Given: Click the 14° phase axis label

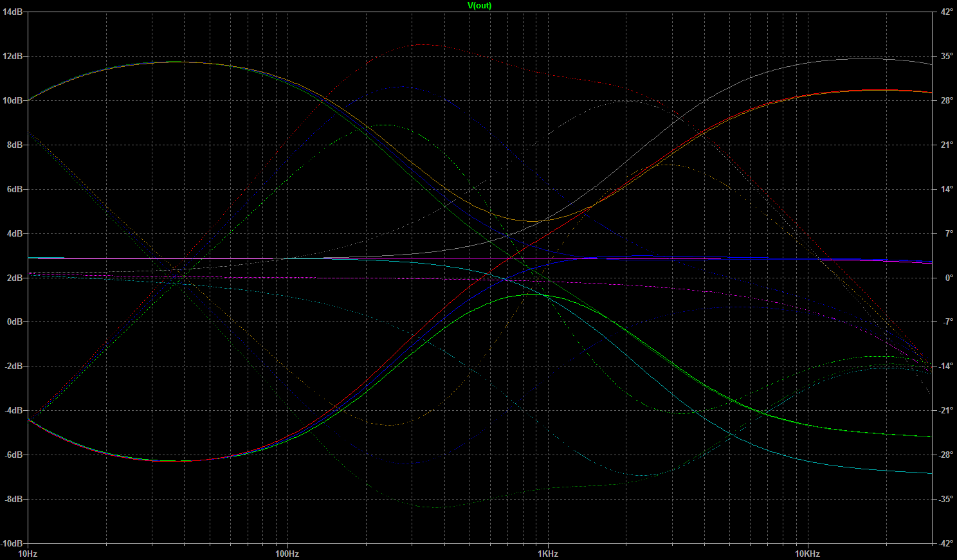Looking at the screenshot, I should (x=946, y=190).
